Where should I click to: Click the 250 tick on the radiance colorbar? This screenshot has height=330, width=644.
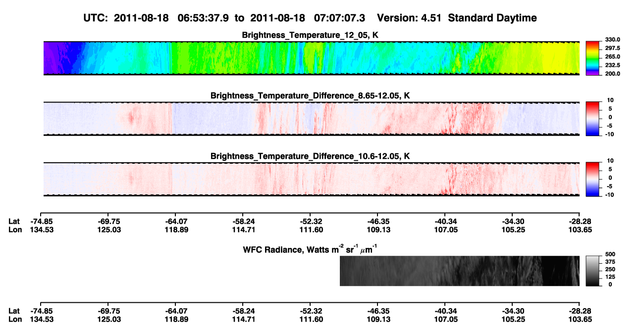tap(610, 269)
